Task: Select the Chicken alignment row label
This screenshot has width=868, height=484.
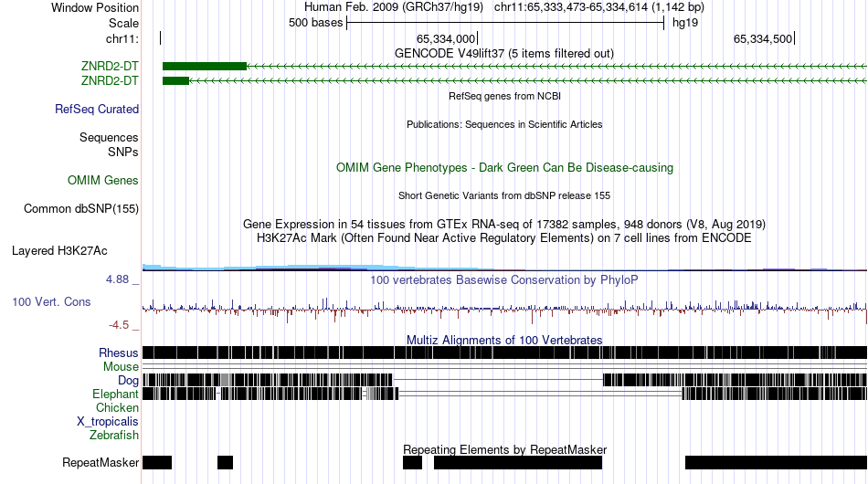Action: coord(117,407)
